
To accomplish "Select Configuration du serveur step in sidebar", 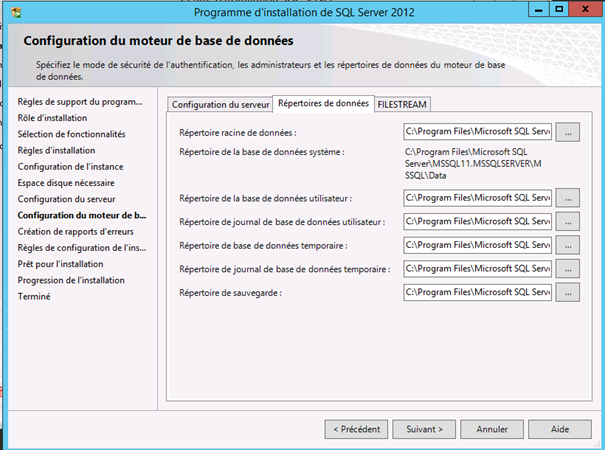I will click(x=66, y=199).
